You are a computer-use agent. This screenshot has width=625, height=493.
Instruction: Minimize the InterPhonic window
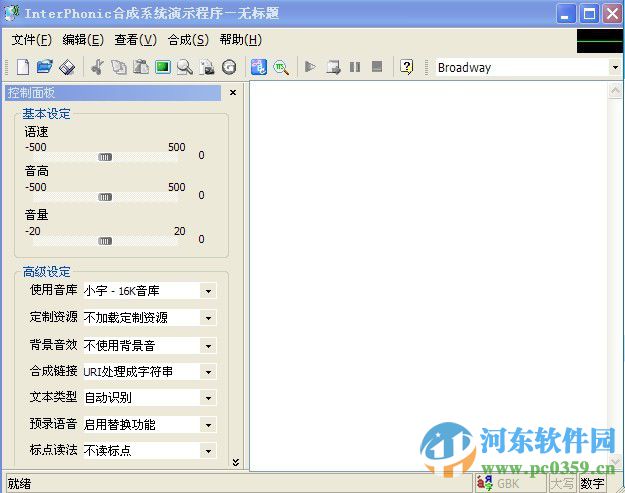565,14
